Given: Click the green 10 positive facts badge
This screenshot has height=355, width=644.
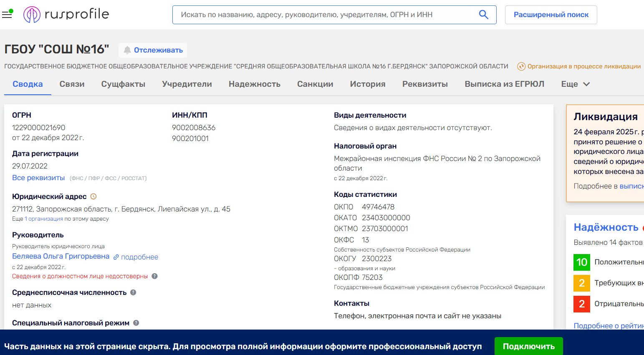Looking at the screenshot, I should [581, 262].
